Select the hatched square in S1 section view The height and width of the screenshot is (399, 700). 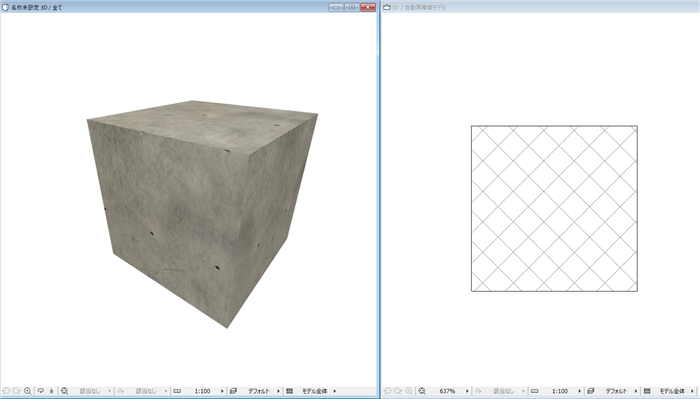554,208
